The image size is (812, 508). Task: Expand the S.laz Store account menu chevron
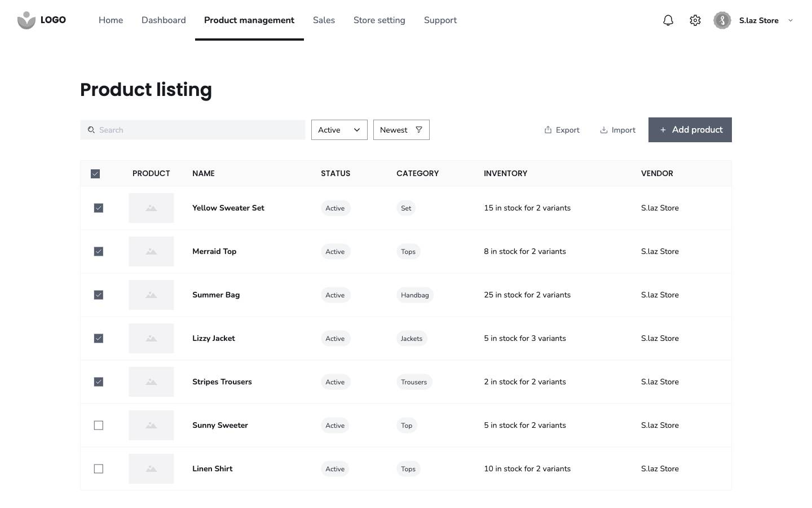point(791,20)
